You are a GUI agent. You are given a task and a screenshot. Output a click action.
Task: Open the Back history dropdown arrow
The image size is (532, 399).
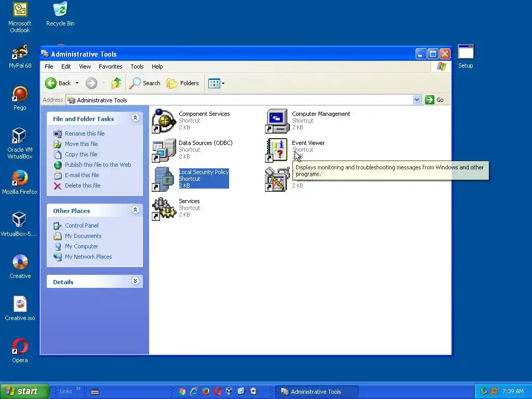[x=77, y=83]
